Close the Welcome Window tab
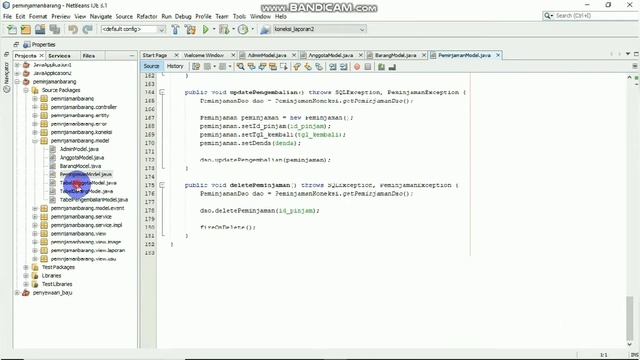The height and width of the screenshot is (360, 640). pos(233,55)
